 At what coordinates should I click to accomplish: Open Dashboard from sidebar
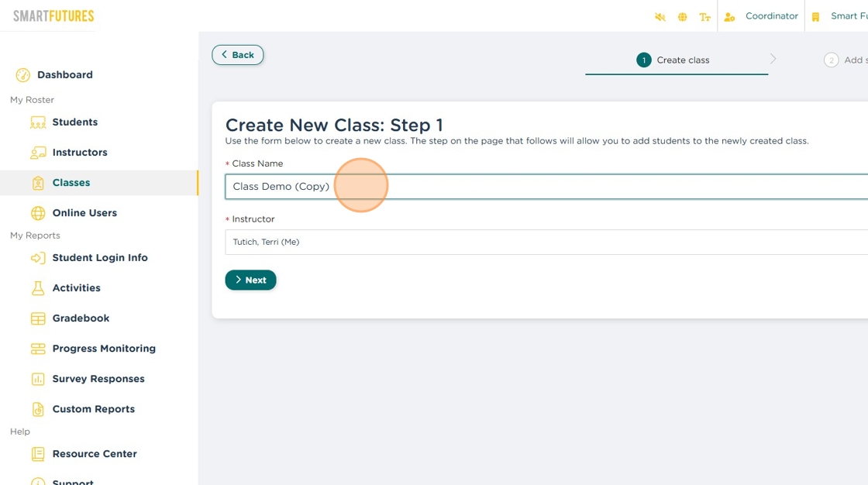64,75
